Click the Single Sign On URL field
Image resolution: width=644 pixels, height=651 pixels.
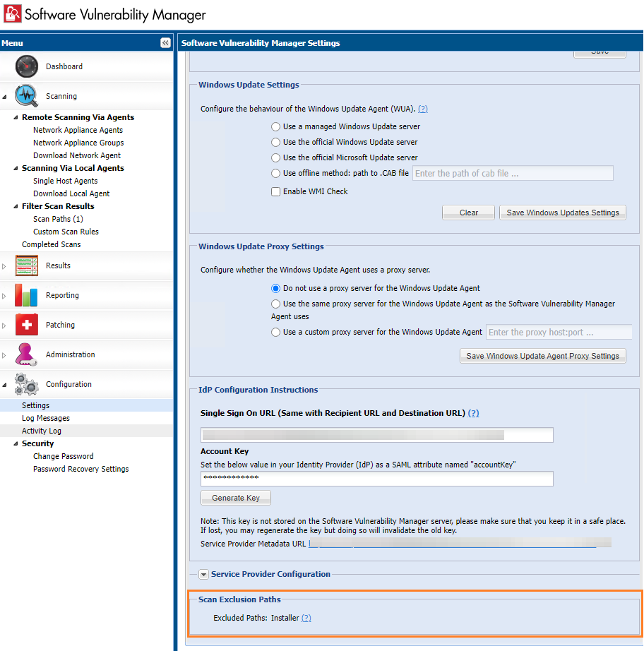[377, 435]
